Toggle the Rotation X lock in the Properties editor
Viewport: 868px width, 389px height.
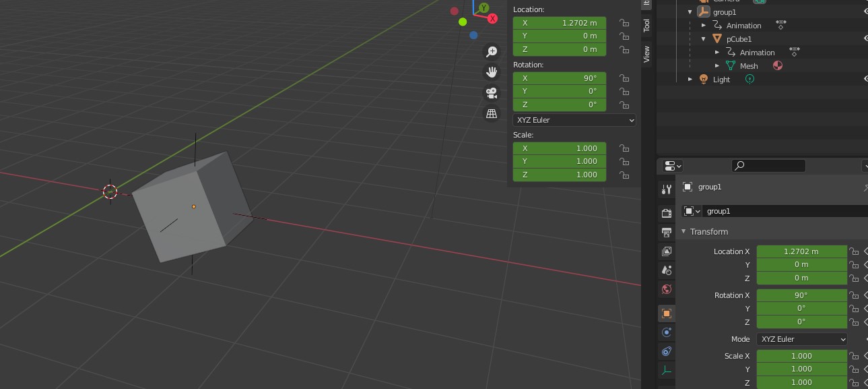(x=854, y=295)
